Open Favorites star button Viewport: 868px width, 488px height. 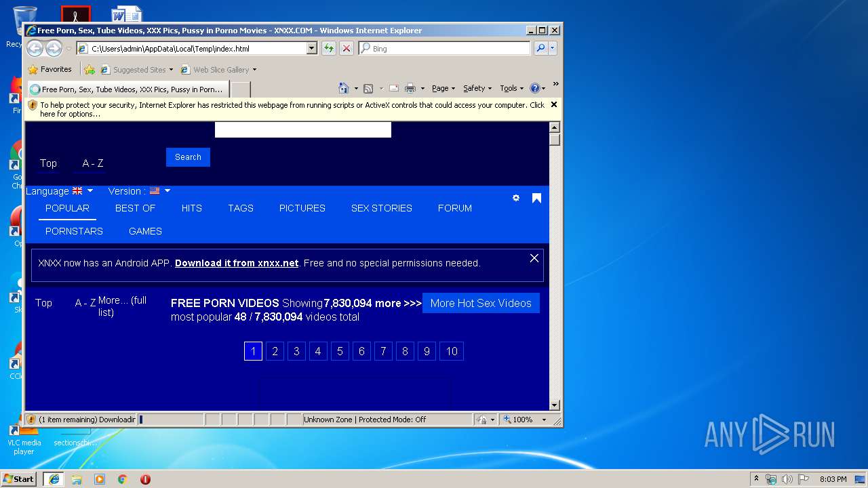50,69
